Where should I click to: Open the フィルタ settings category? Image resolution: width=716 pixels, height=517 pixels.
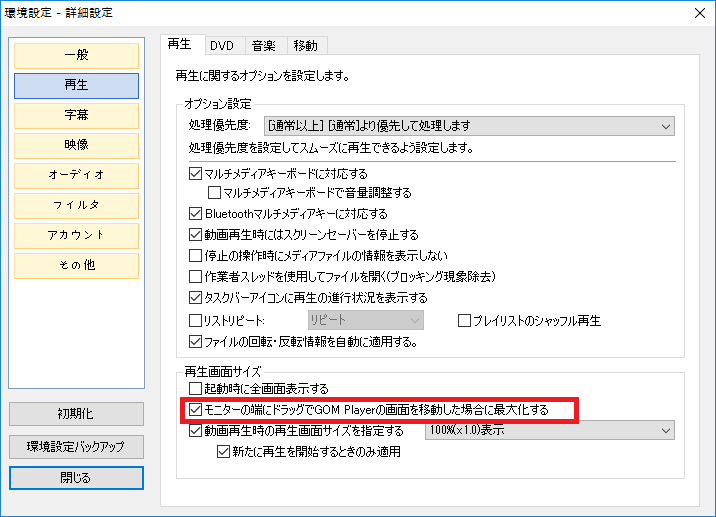pos(76,205)
